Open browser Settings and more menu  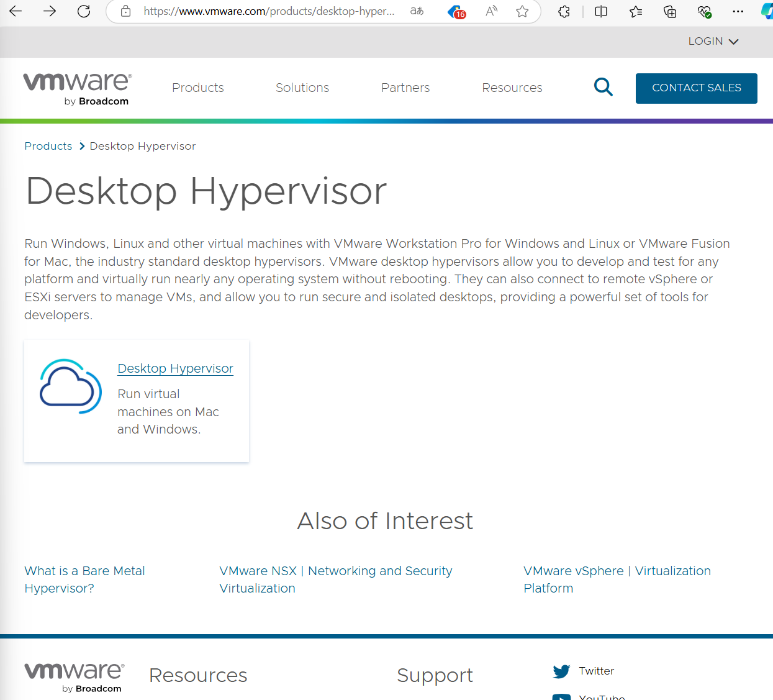738,11
